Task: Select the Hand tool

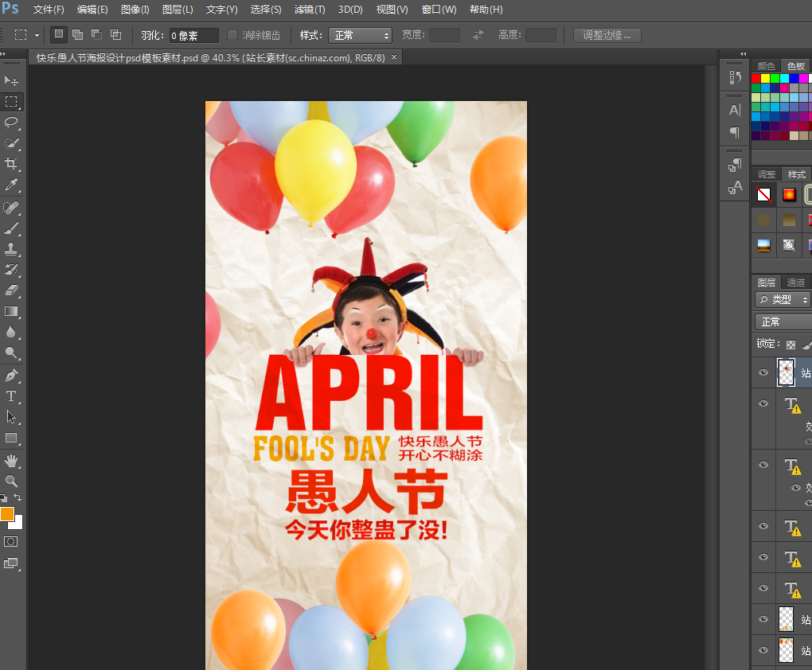Action: click(11, 461)
